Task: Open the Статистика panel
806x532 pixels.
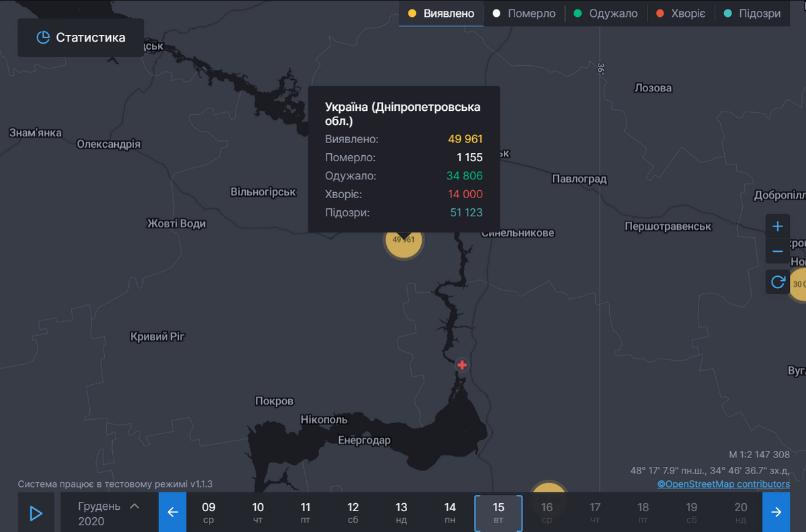Action: click(81, 38)
